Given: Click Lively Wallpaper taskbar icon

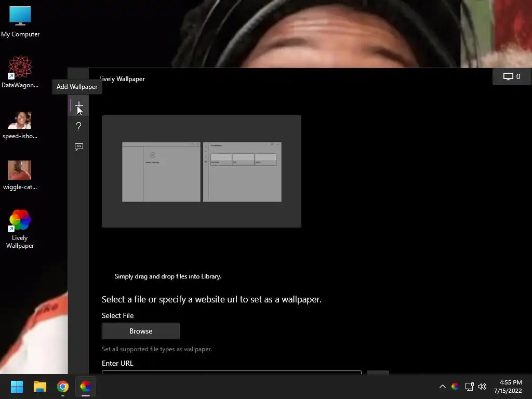Looking at the screenshot, I should point(86,387).
